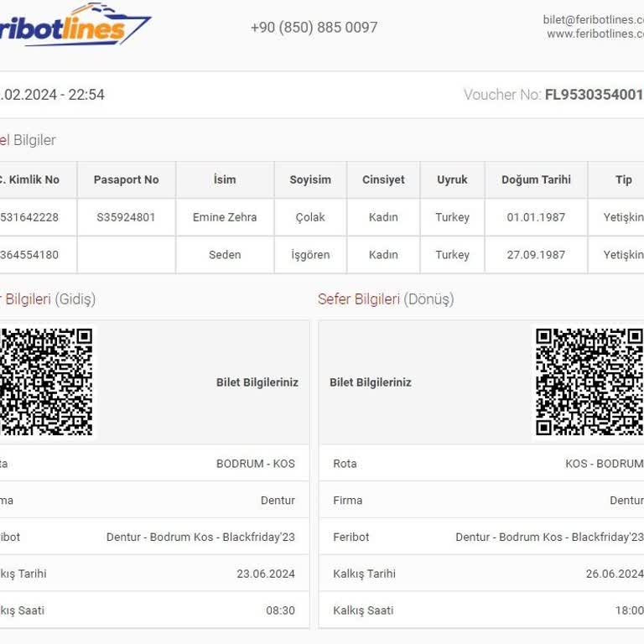Click the Kalkış Tarihi label in return panel

coord(364,574)
